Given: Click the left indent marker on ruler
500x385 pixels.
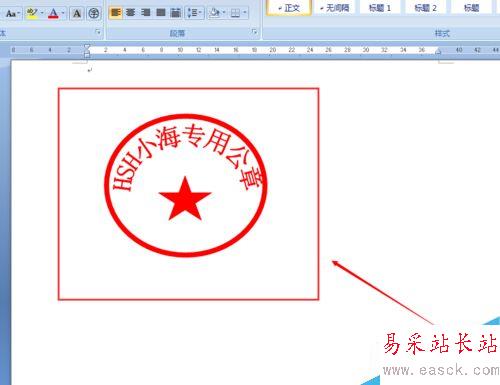Looking at the screenshot, I should [87, 57].
